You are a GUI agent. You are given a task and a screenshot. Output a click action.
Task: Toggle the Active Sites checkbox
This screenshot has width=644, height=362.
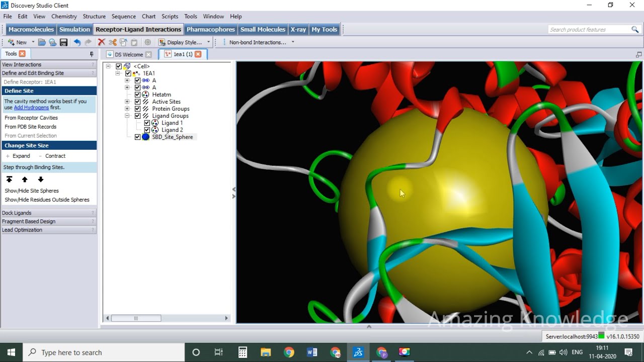point(137,102)
